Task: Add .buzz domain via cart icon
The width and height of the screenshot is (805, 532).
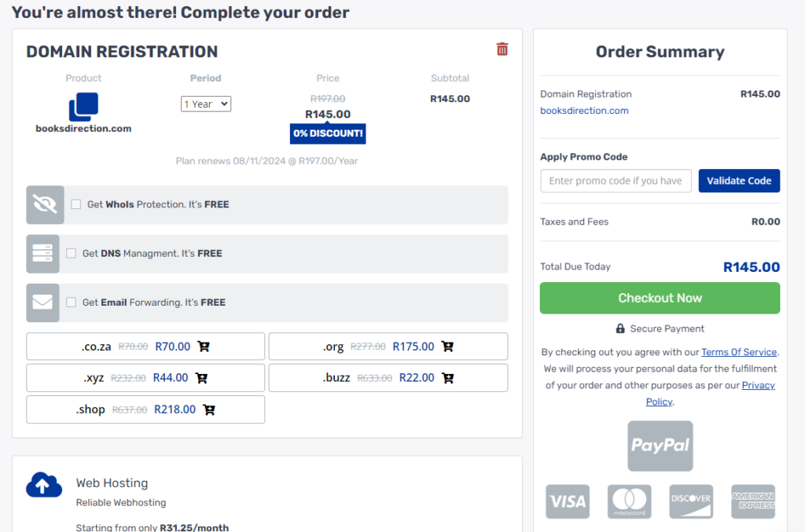Action: pyautogui.click(x=448, y=378)
